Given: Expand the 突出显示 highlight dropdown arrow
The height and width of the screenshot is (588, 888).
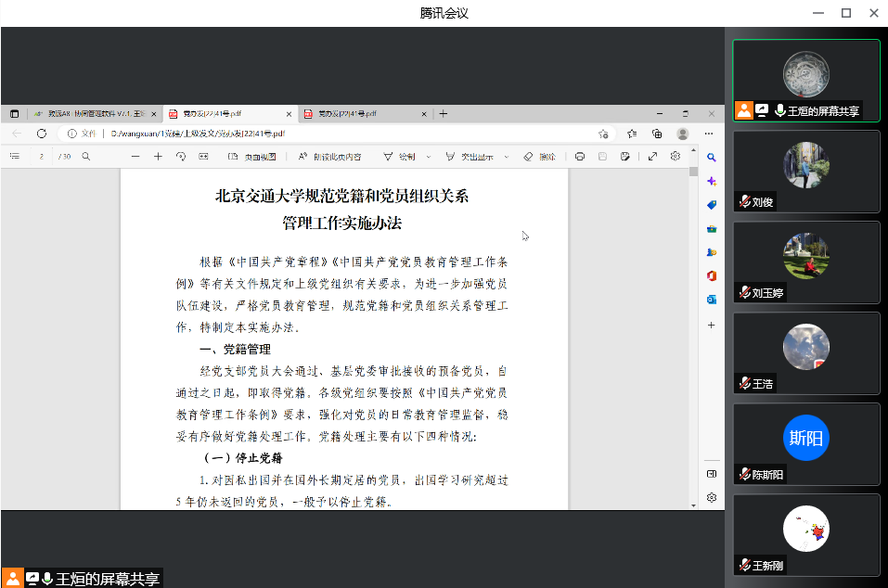Looking at the screenshot, I should (x=506, y=157).
